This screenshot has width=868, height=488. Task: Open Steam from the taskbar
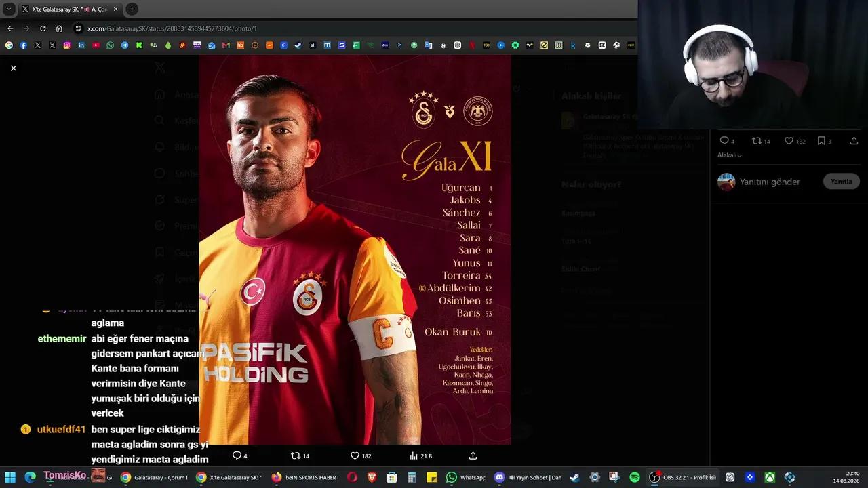pyautogui.click(x=574, y=477)
